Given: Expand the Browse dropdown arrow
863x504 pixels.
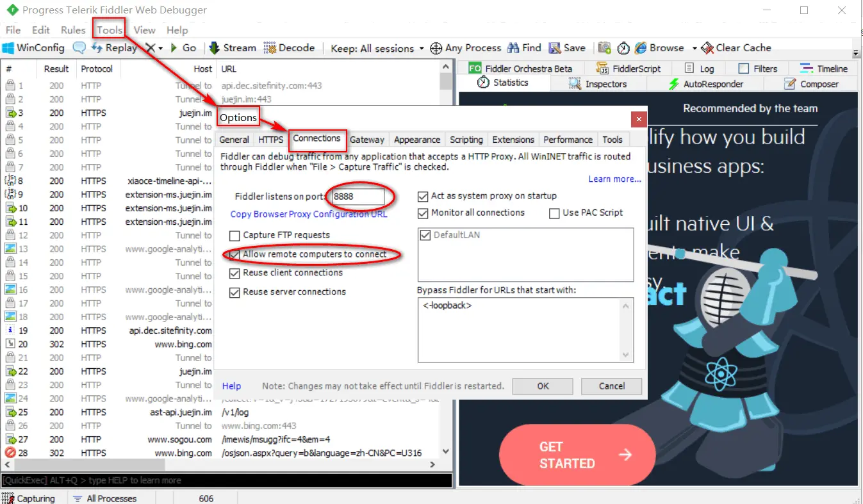Looking at the screenshot, I should tap(694, 48).
